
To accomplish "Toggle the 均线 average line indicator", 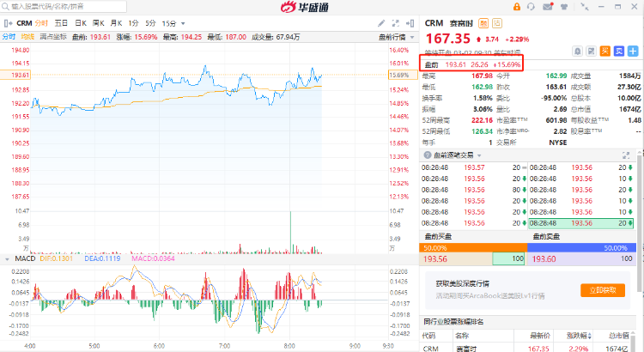I will tap(27, 37).
